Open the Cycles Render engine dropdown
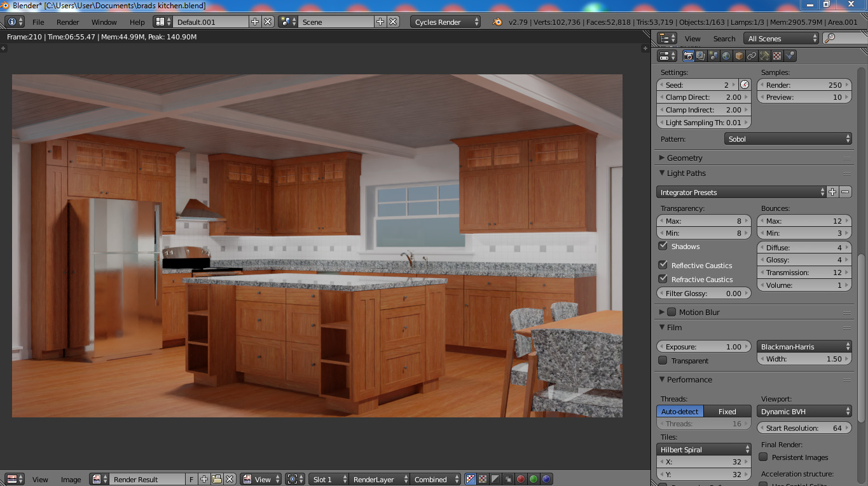Screen dimensions: 868x486 tap(445, 22)
